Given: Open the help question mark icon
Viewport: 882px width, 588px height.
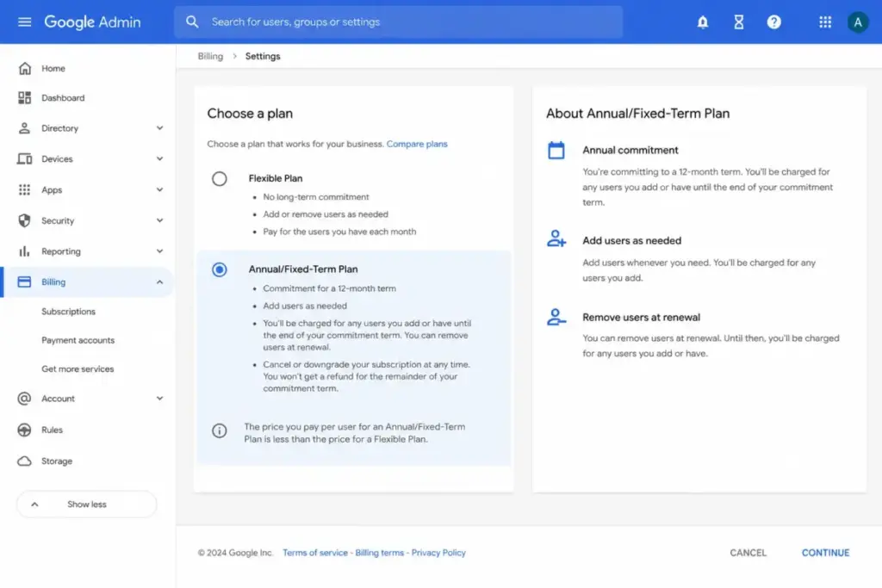Looking at the screenshot, I should (774, 22).
